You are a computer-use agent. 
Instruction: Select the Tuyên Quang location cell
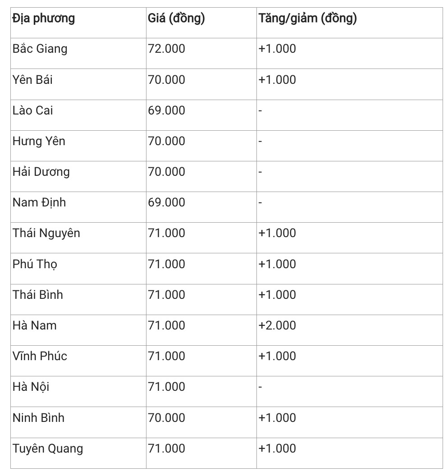coord(48,449)
